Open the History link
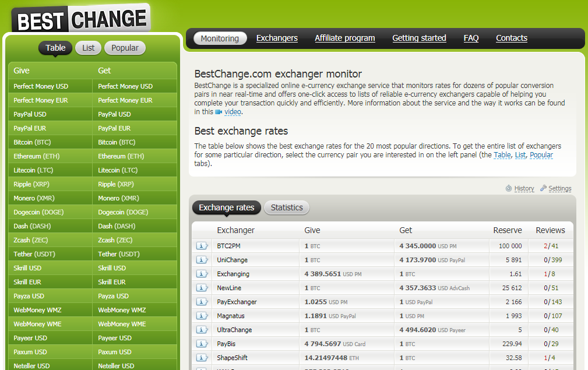Screen dimensions: 588x370 point(524,188)
